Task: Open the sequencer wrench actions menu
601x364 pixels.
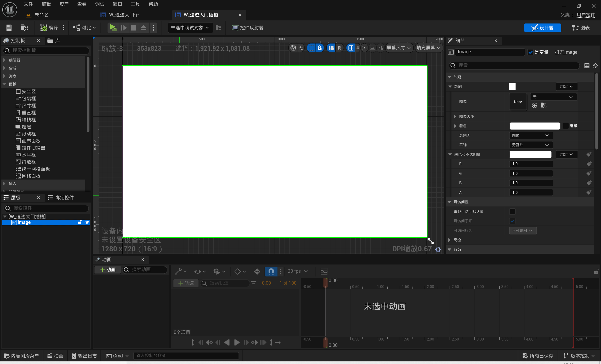Action: click(x=181, y=271)
